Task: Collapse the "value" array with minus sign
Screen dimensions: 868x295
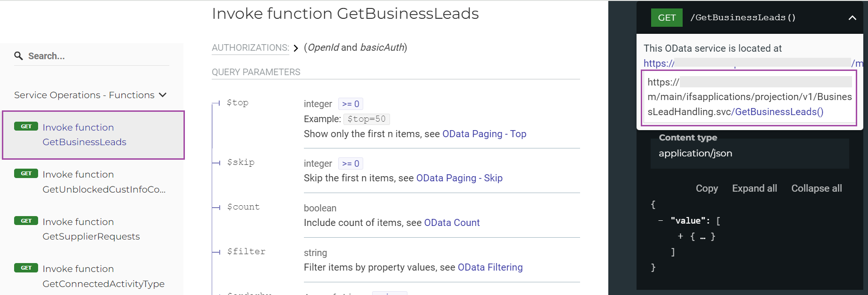Action: pos(661,220)
